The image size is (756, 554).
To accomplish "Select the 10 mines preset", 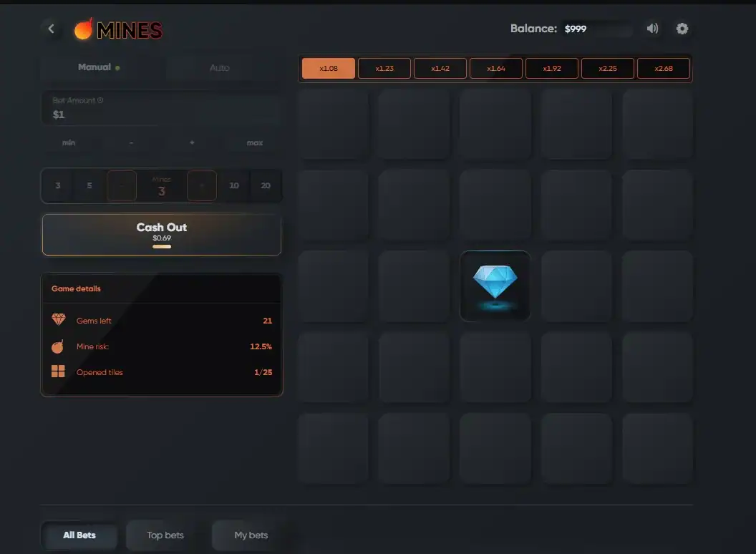I will click(x=234, y=185).
